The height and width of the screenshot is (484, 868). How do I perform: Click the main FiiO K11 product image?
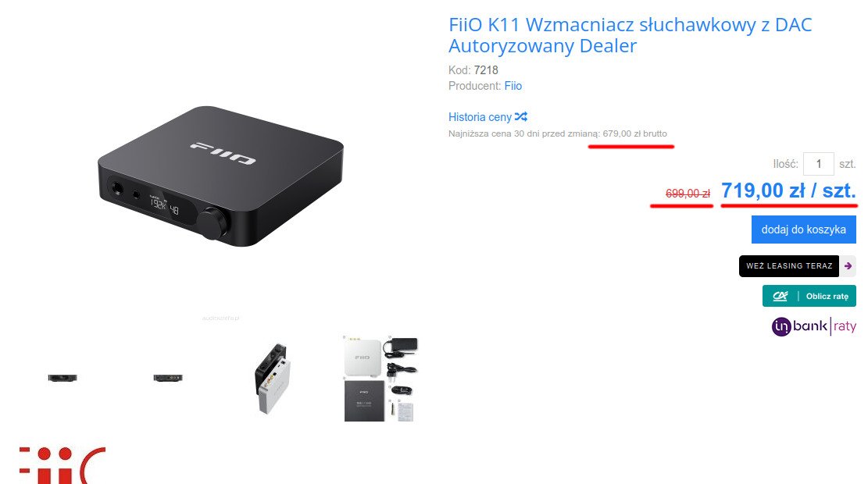221,176
